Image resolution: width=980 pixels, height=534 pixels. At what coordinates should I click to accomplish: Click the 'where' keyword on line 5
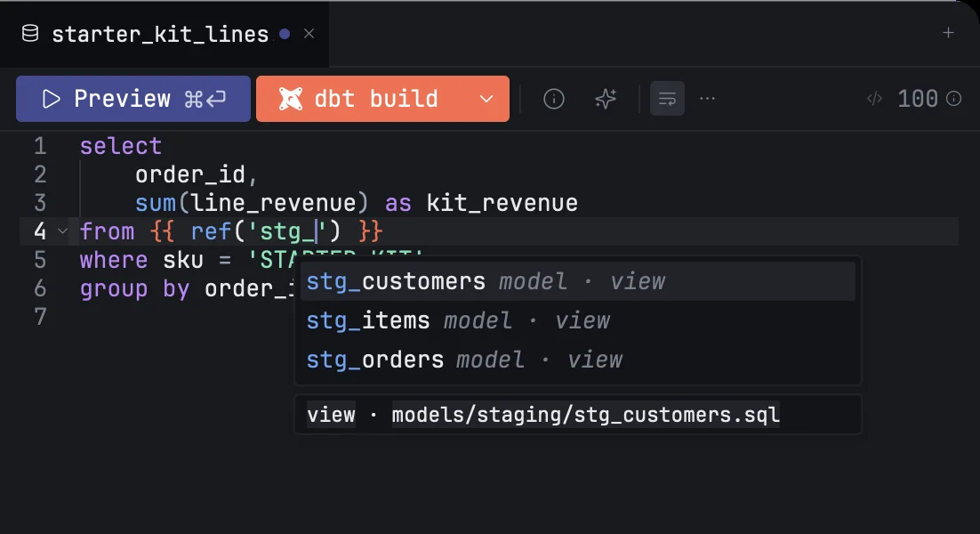point(114,260)
